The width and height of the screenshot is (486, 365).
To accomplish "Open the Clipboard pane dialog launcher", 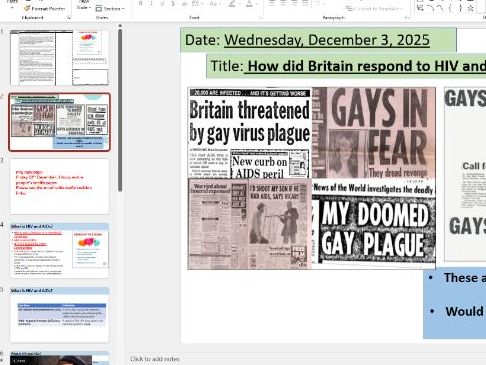I will coord(69,17).
